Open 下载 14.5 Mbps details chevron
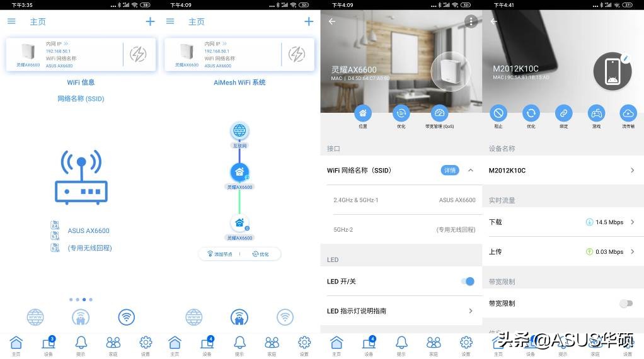The height and width of the screenshot is (359, 644). 633,222
